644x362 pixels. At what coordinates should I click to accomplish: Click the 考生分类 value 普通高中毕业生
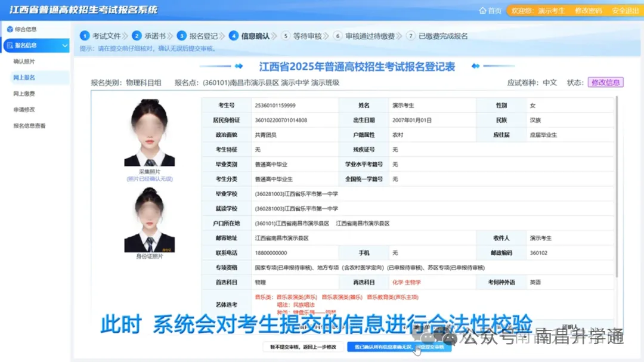click(x=274, y=179)
